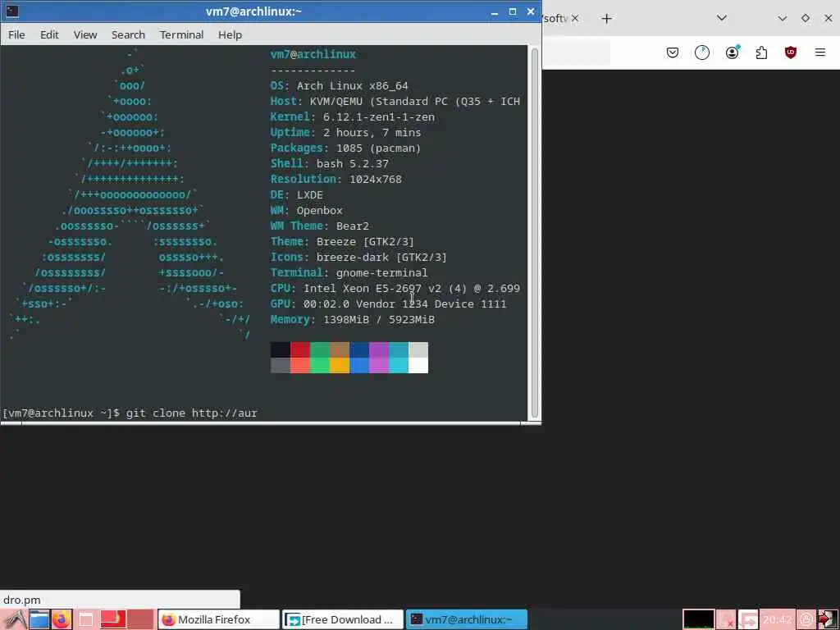Image resolution: width=840 pixels, height=630 pixels.
Task: Open the Help menu in terminal
Action: pos(230,34)
